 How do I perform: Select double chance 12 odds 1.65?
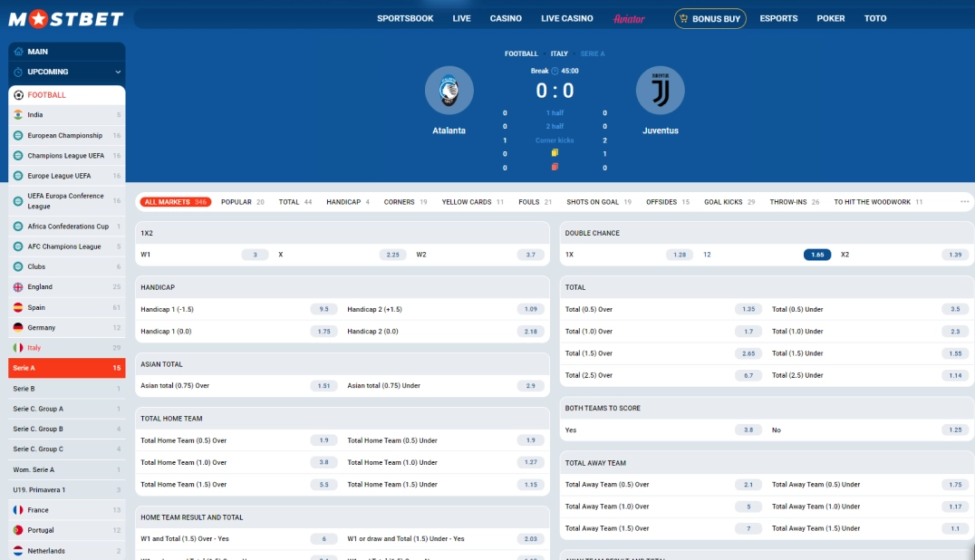click(817, 255)
